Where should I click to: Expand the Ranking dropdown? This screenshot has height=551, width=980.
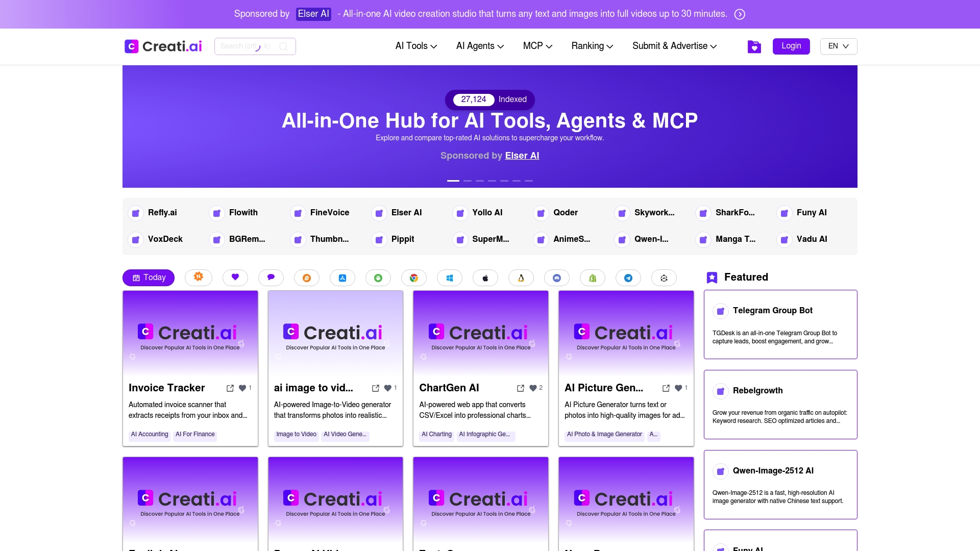pos(592,46)
